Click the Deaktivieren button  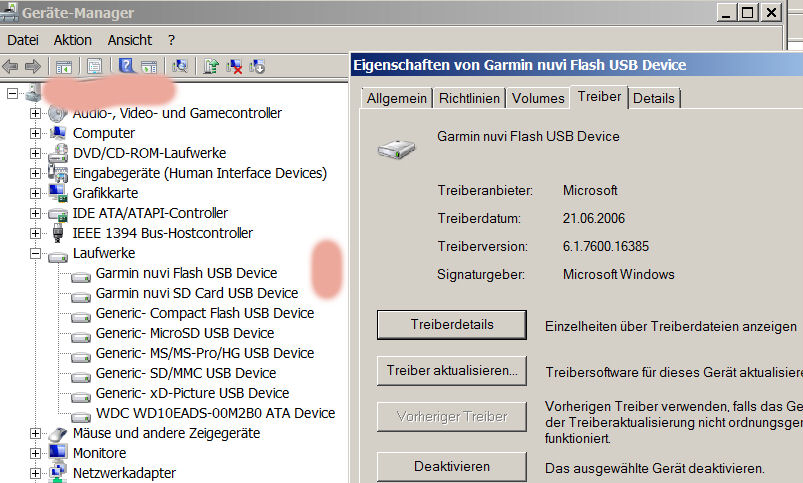tap(452, 467)
